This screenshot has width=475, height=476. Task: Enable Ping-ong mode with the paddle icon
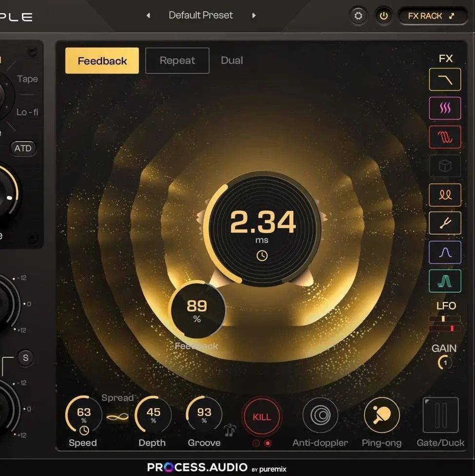tap(381, 416)
